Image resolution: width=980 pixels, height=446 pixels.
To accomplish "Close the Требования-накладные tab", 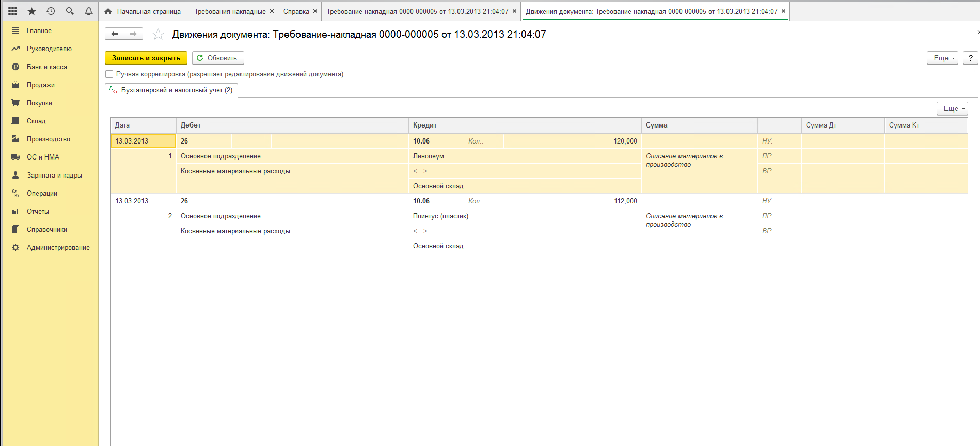I will 272,11.
